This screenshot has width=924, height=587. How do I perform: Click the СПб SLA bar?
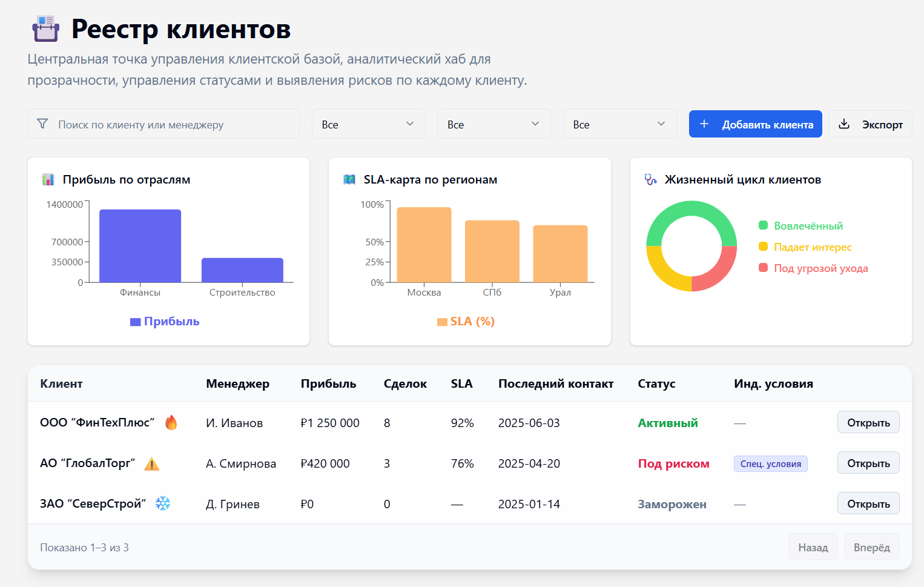point(492,251)
